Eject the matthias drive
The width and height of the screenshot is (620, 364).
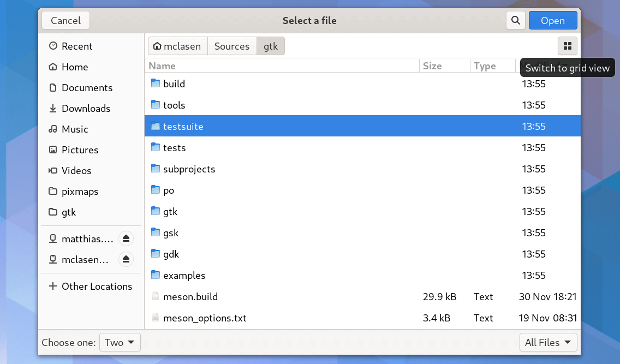click(x=126, y=238)
